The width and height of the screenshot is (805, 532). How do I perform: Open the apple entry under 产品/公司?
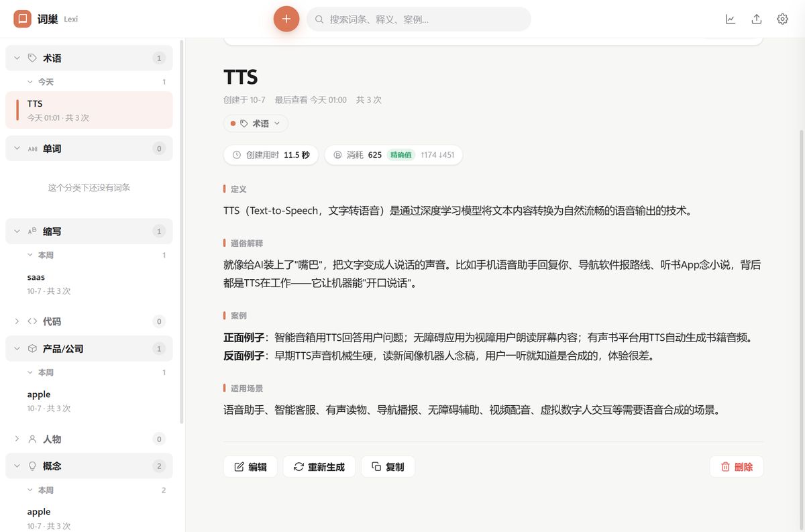89,401
